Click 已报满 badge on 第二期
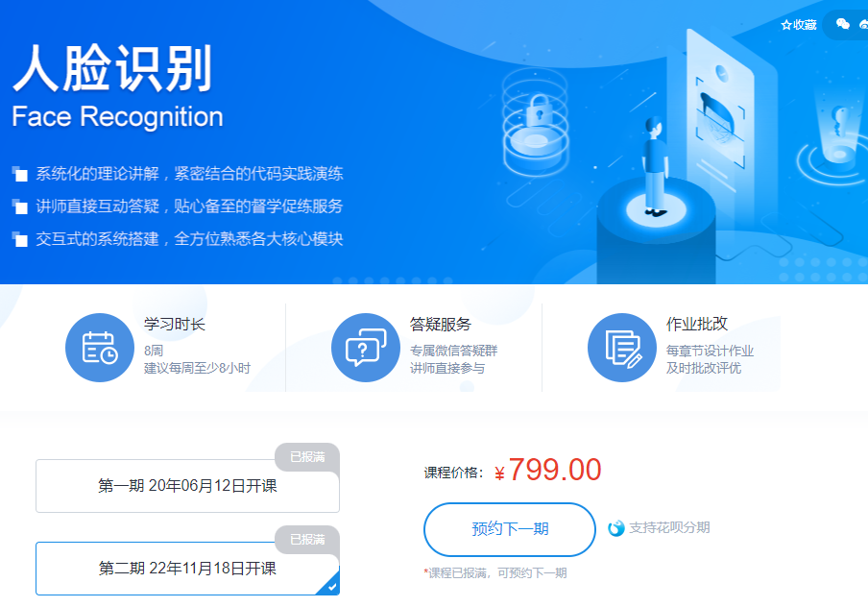The width and height of the screenshot is (868, 607). pyautogui.click(x=307, y=540)
